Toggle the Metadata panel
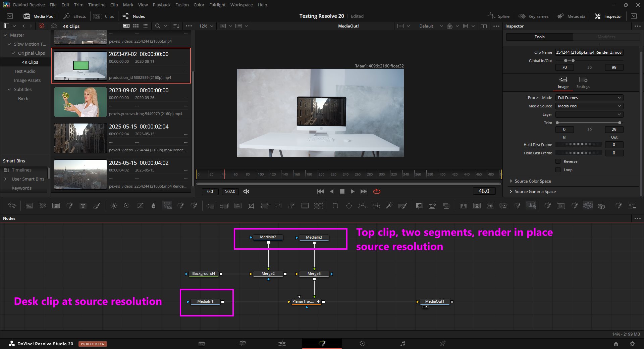 point(572,16)
